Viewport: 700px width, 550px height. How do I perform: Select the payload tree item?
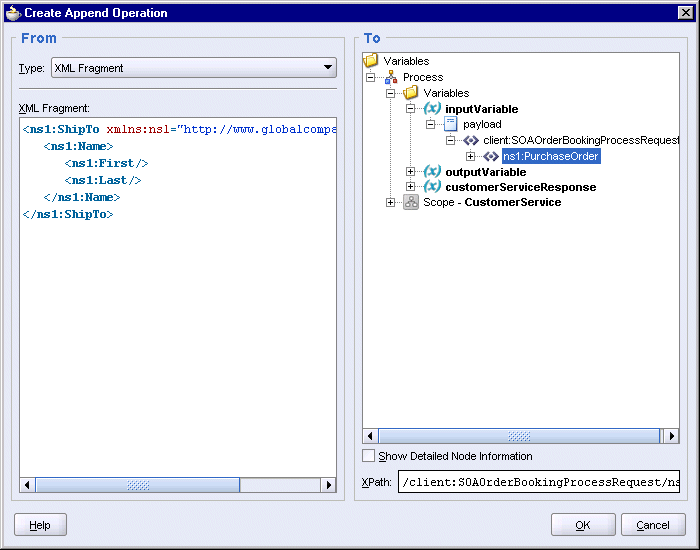coord(482,124)
